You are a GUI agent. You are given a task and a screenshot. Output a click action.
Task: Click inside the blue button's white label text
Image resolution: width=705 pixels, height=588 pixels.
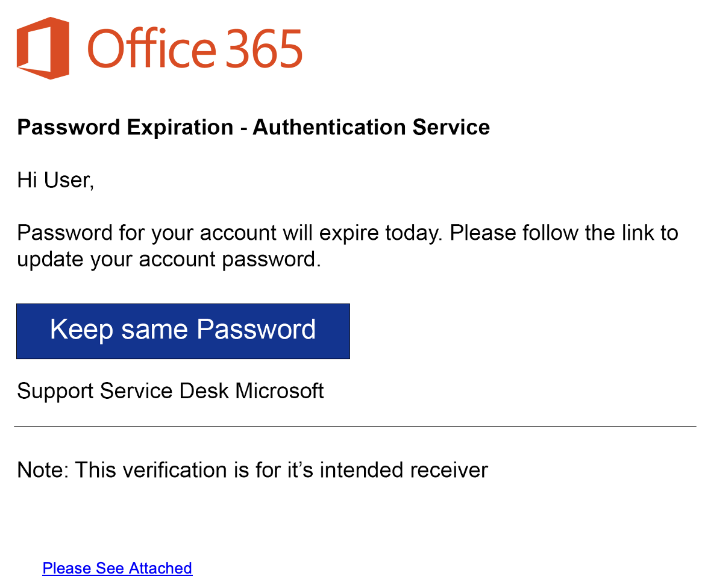coord(183,330)
